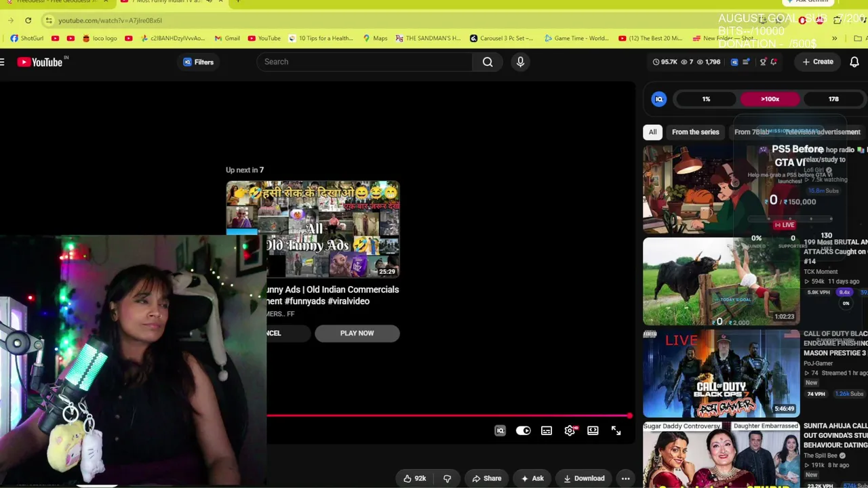Open the vidIQ list icon in header
The image size is (868, 488).
coord(746,62)
